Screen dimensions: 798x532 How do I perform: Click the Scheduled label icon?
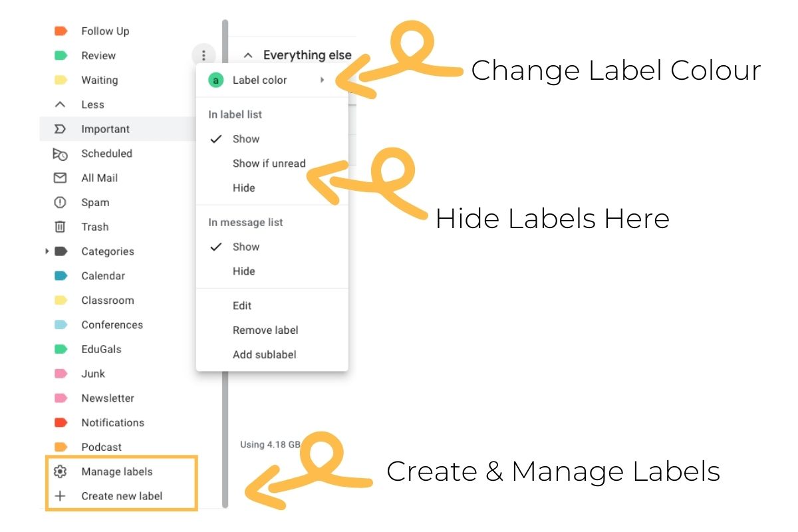tap(60, 154)
